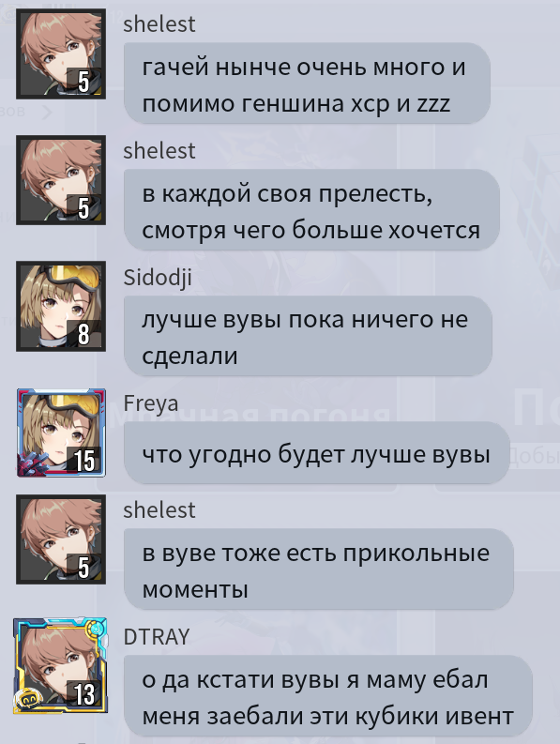Click the username DTRAY
The image size is (560, 744).
157,637
